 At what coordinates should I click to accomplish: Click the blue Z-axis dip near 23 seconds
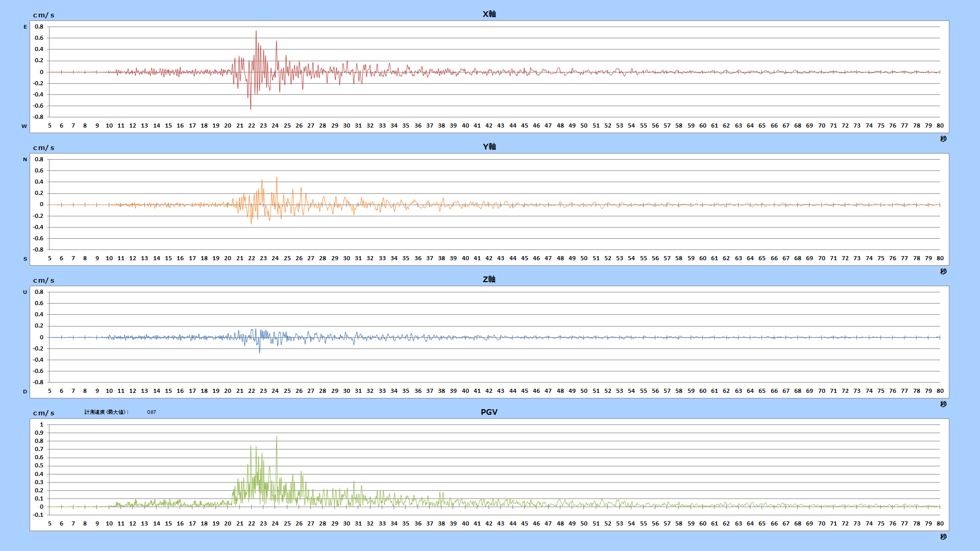(x=259, y=351)
